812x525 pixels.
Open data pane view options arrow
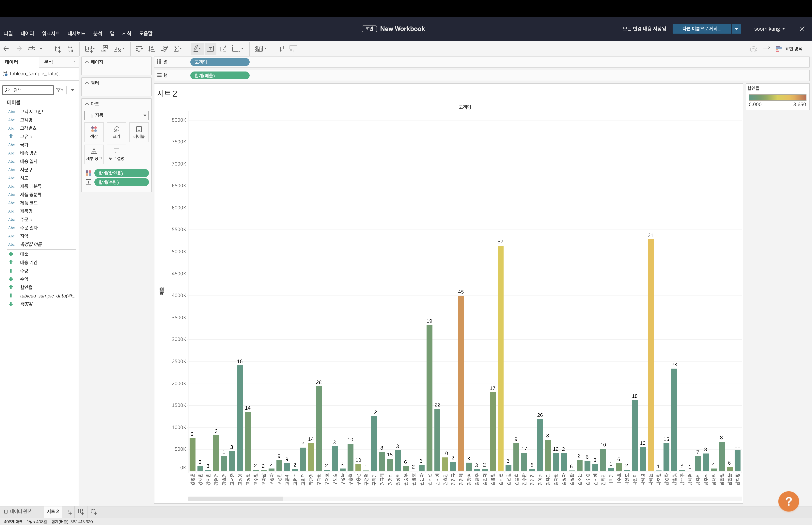(x=73, y=90)
